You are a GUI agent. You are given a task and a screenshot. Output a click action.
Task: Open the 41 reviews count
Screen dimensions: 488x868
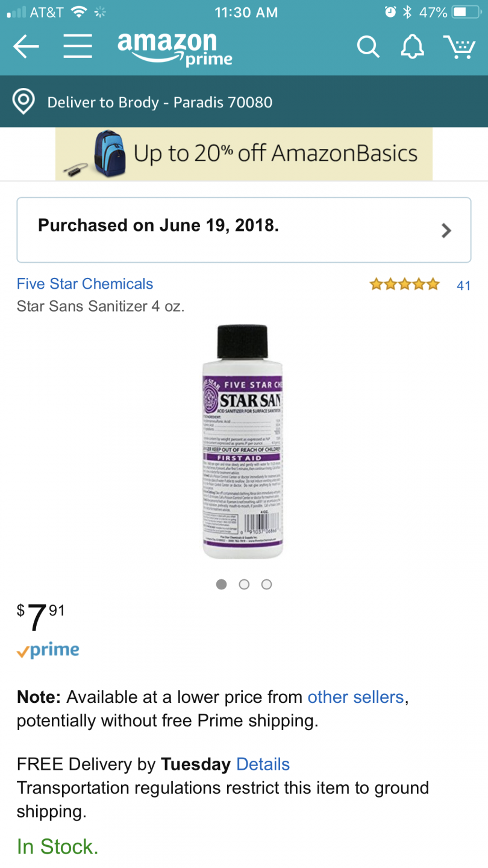[x=463, y=286]
